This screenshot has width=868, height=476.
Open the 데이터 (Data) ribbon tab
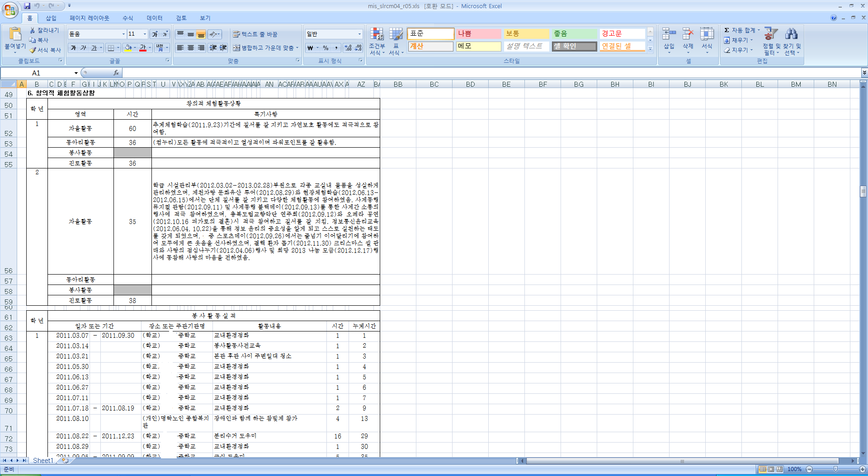click(154, 18)
